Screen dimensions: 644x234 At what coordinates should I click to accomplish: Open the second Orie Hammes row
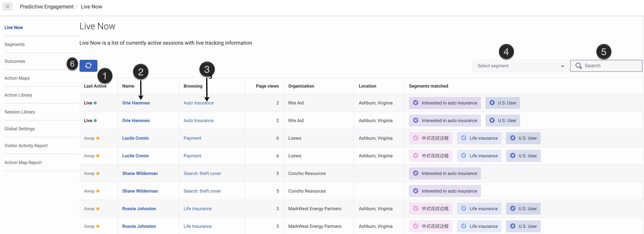click(136, 121)
